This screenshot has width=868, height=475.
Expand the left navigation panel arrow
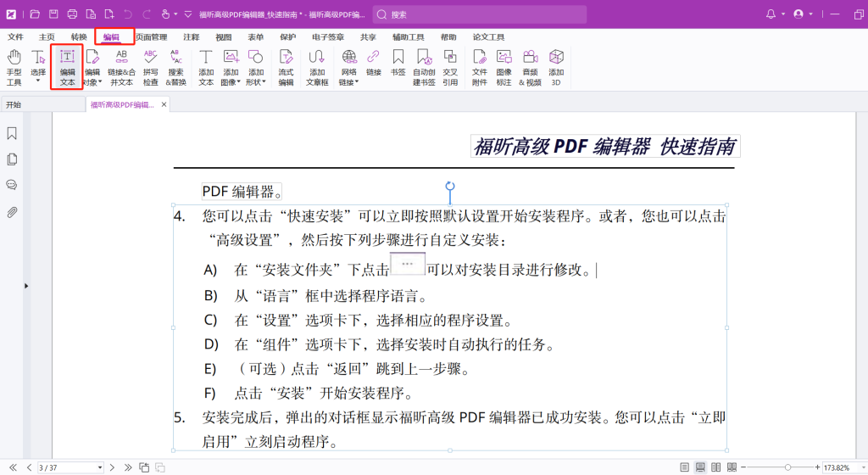[x=26, y=286]
